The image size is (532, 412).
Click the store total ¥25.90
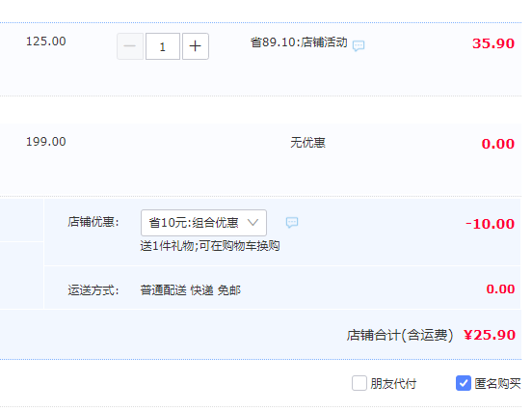[x=490, y=335]
